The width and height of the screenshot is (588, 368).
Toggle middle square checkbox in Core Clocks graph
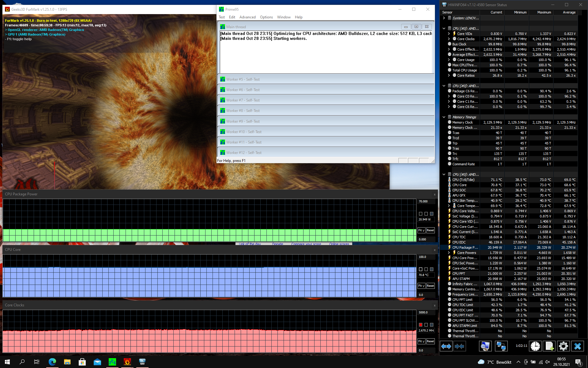426,325
